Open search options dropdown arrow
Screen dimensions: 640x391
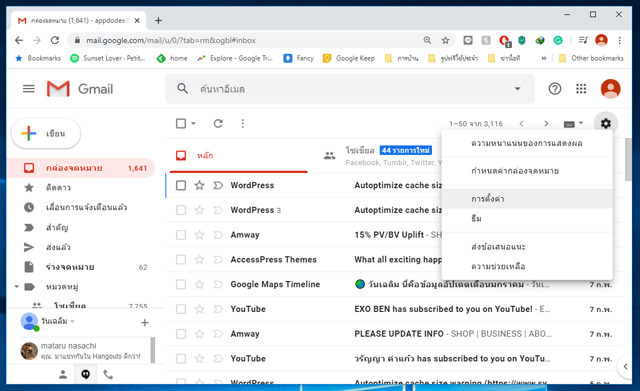[x=517, y=89]
